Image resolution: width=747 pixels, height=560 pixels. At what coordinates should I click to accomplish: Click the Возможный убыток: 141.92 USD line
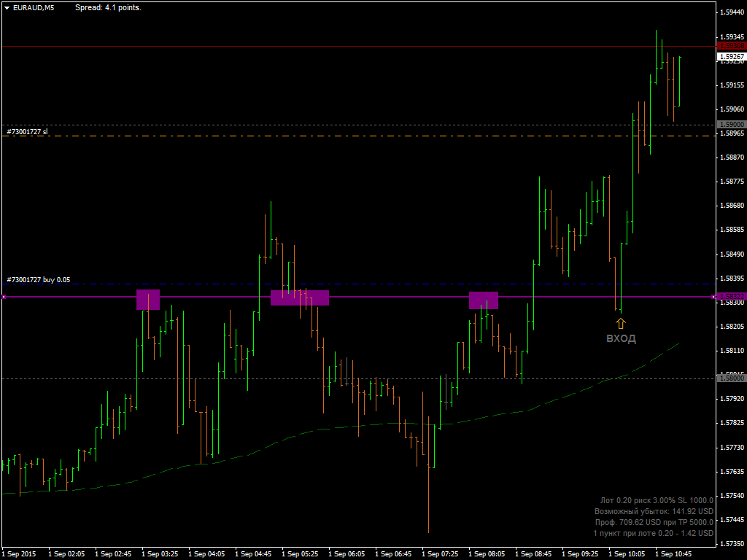pyautogui.click(x=654, y=511)
